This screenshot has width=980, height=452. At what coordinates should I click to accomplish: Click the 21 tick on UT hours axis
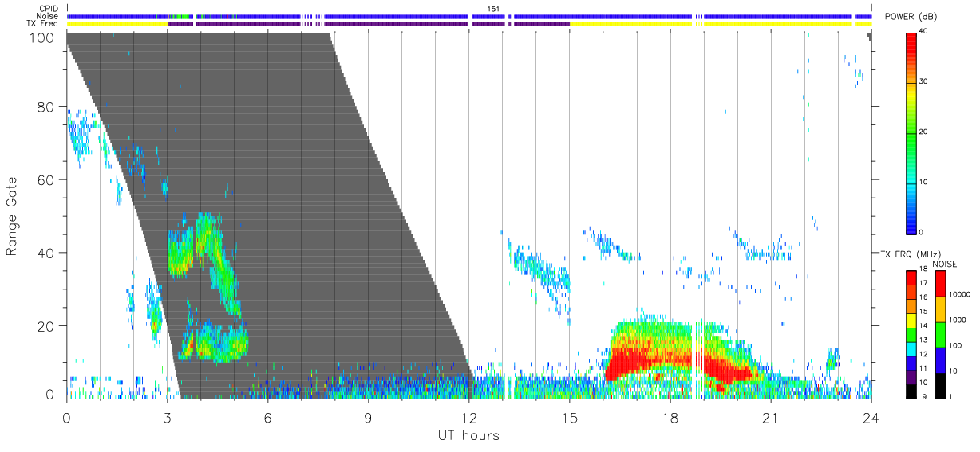pyautogui.click(x=770, y=418)
